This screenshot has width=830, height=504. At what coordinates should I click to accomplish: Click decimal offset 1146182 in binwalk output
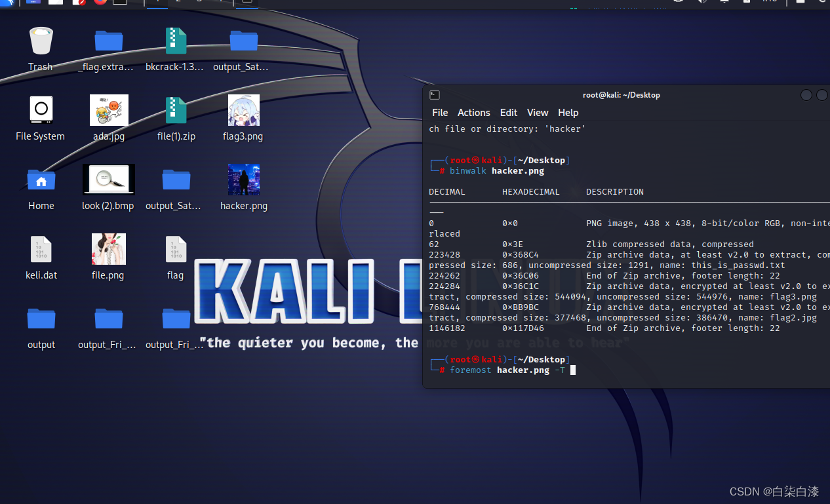447,328
